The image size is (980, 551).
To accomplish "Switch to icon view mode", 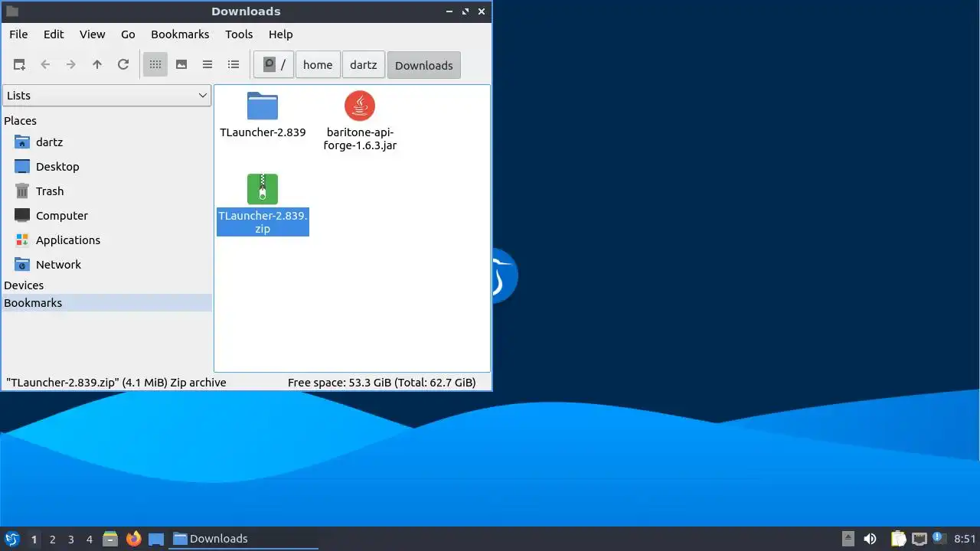I will (155, 65).
